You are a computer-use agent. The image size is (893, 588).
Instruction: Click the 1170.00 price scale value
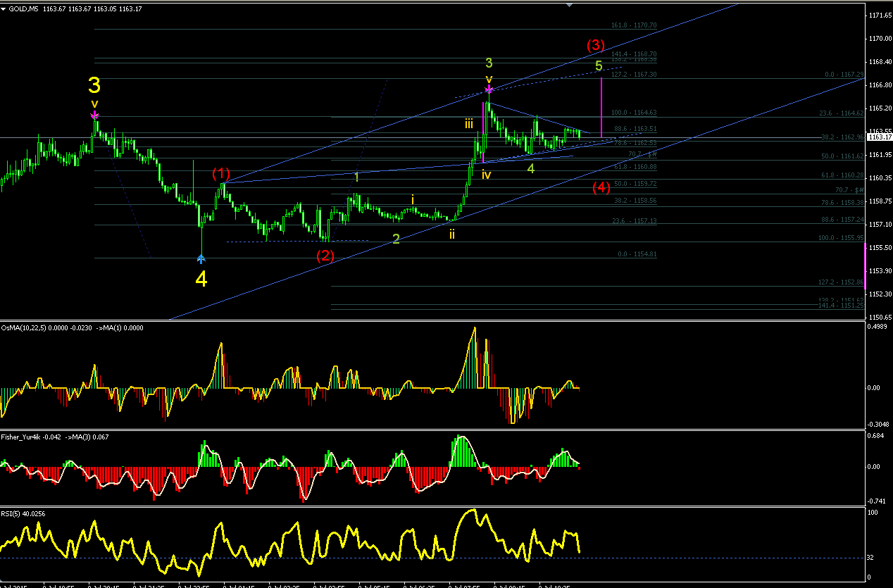[880, 39]
